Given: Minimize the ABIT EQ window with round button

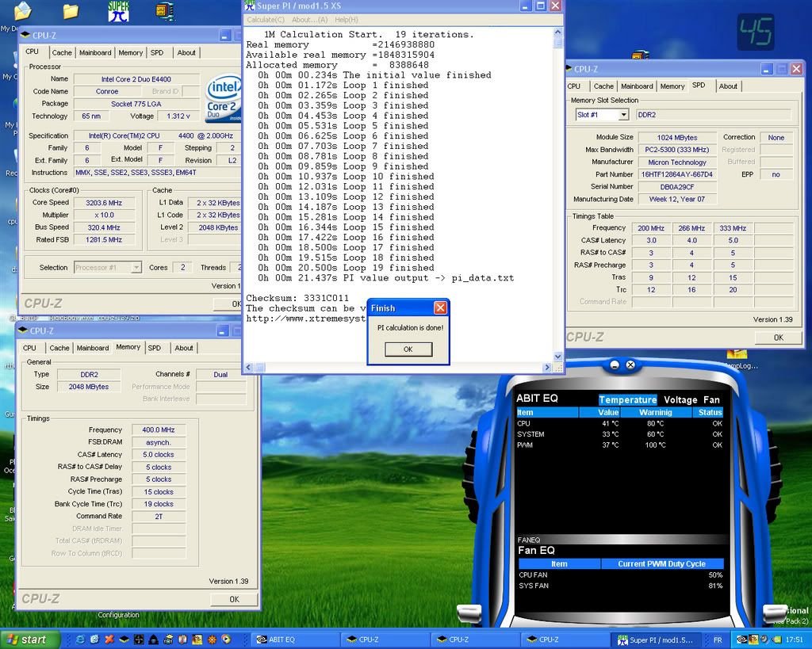Looking at the screenshot, I should click(x=615, y=365).
